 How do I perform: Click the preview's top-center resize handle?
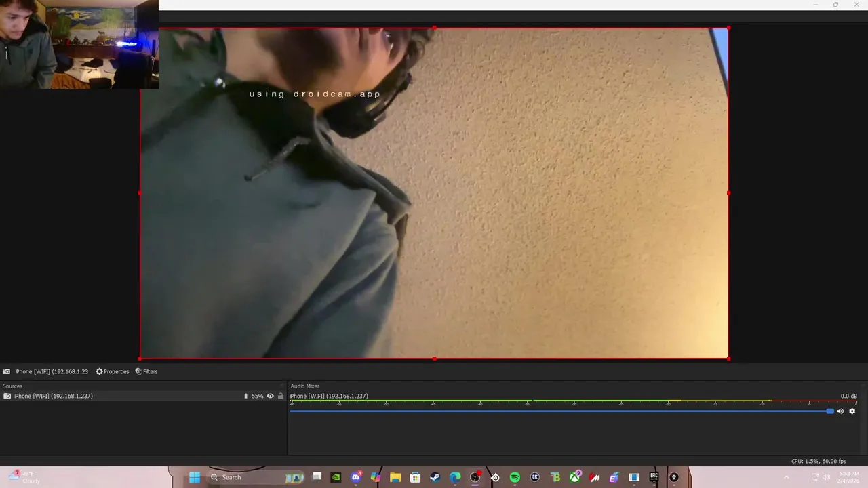click(x=434, y=28)
